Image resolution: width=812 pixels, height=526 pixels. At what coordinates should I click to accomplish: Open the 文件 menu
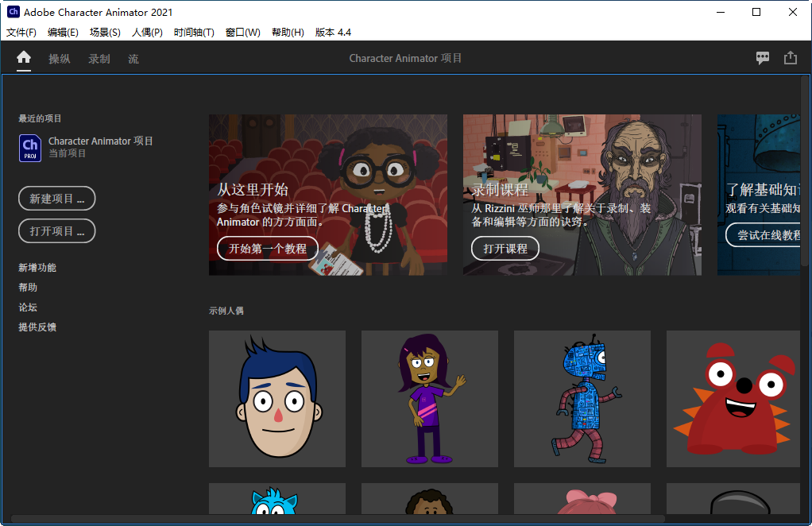tap(21, 33)
